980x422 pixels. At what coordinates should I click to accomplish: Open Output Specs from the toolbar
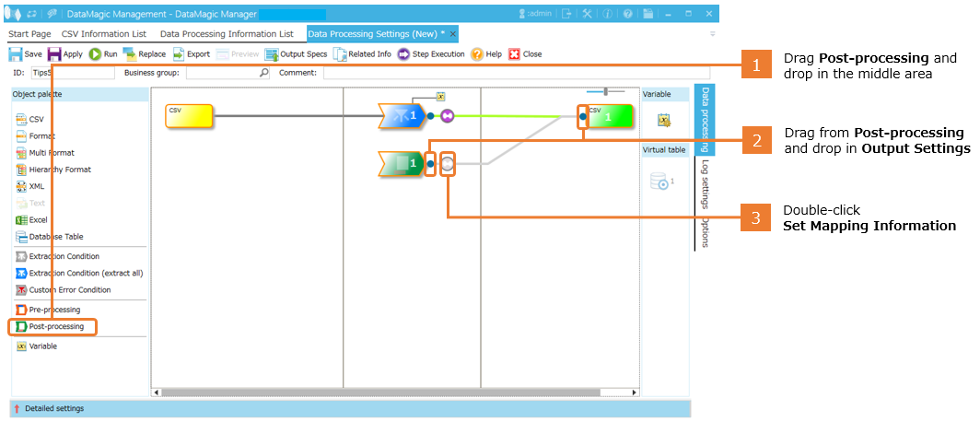click(296, 54)
